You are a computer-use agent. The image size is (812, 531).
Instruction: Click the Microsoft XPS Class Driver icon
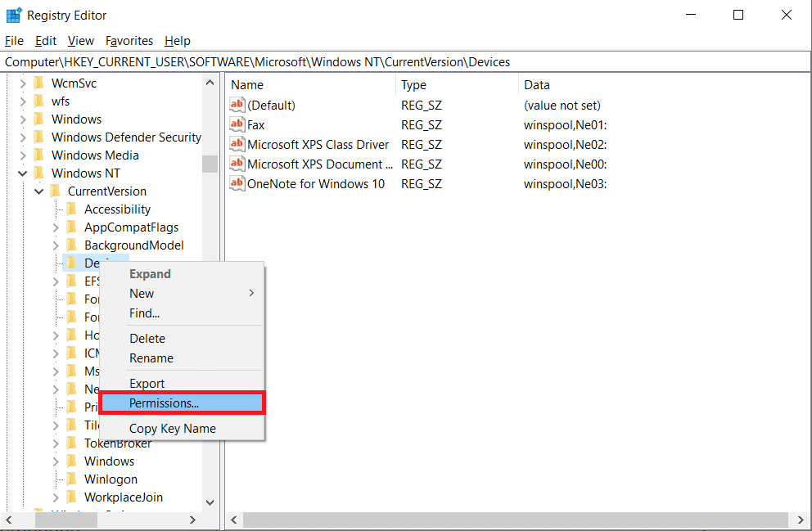click(x=237, y=145)
